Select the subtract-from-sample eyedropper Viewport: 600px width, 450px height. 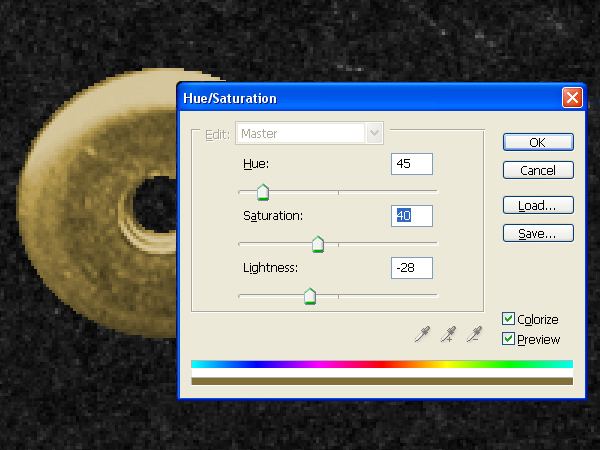(474, 334)
